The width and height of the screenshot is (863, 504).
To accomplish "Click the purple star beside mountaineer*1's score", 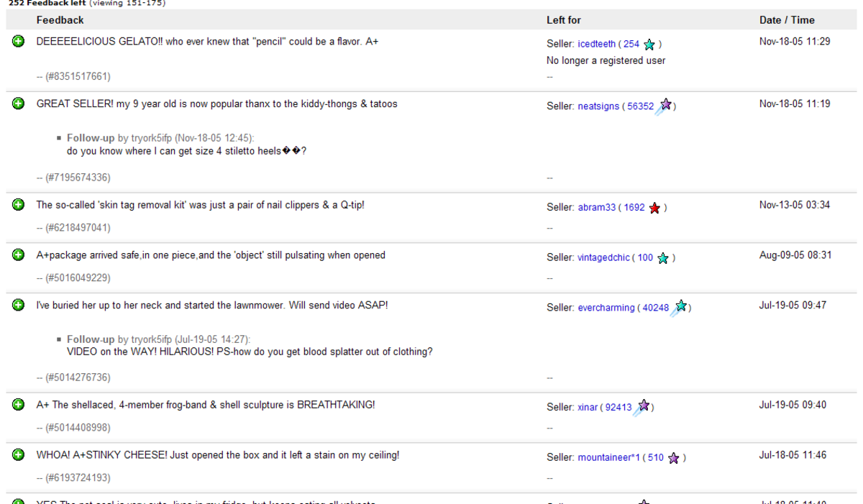I will click(673, 458).
